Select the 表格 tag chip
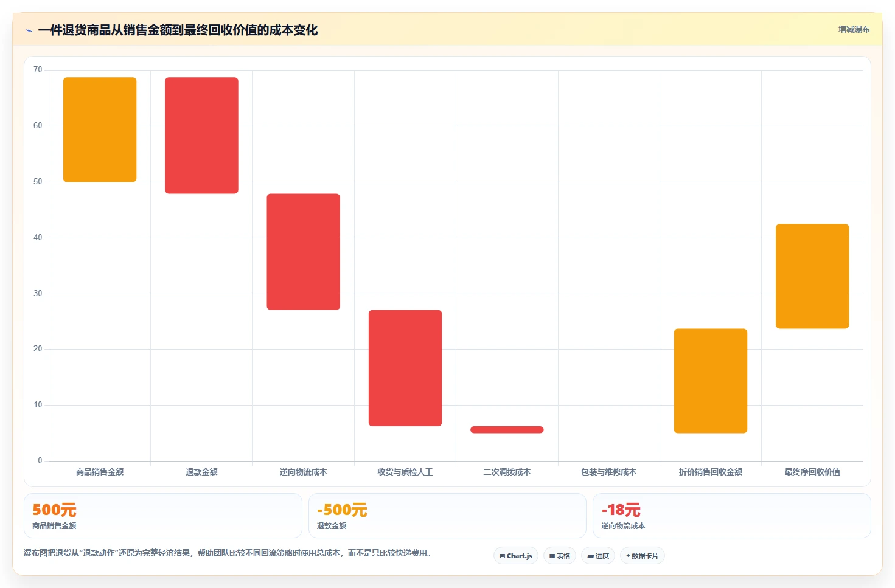 click(560, 556)
